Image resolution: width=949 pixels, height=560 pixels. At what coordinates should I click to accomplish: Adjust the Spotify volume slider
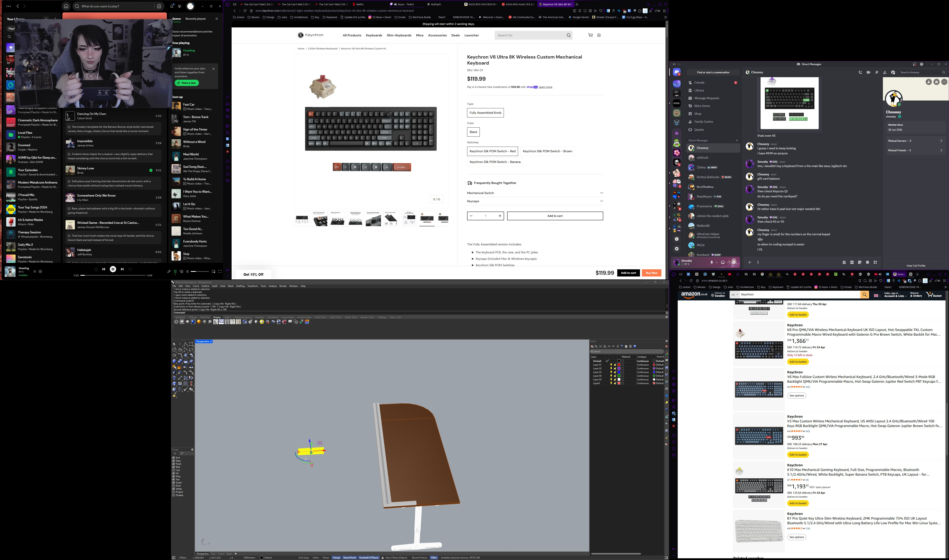click(200, 272)
